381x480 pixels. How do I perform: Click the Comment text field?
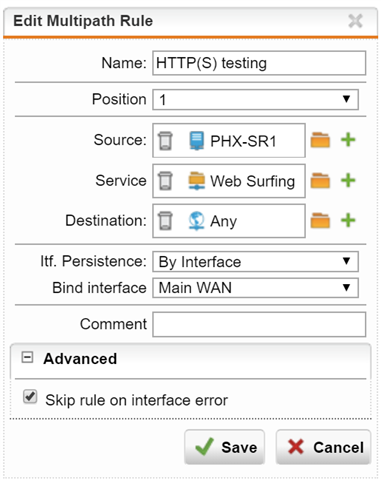(259, 324)
